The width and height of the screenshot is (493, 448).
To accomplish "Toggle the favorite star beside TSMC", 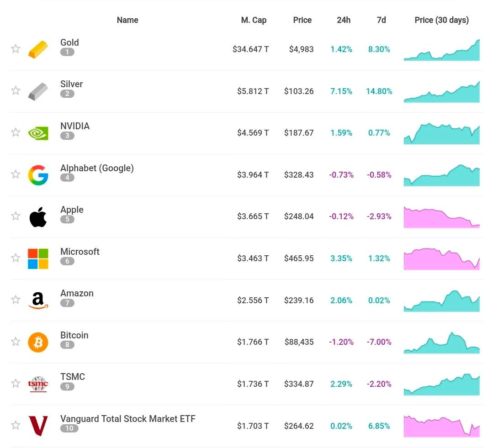I will click(16, 384).
